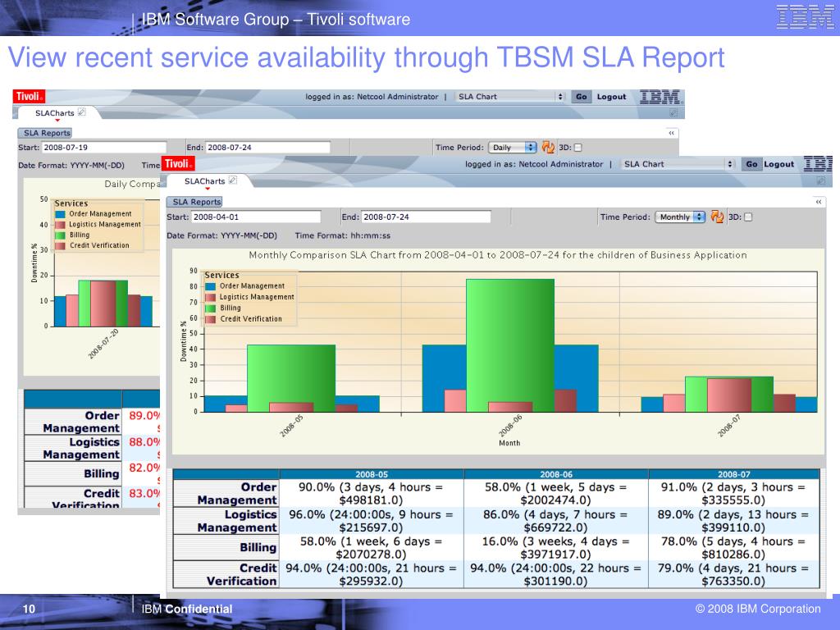Click cell '94.0% (24:00:00s, 21 hours = $295932.0)'
The width and height of the screenshot is (840, 630).
tap(372, 574)
